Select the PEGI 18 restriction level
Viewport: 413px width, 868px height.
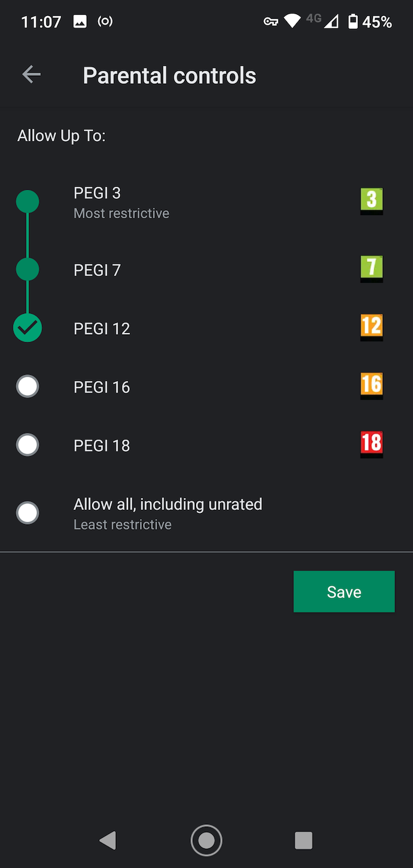(x=27, y=444)
